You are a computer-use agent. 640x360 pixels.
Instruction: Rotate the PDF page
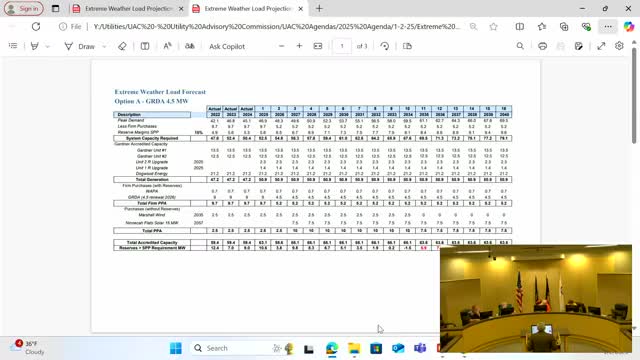pos(384,46)
